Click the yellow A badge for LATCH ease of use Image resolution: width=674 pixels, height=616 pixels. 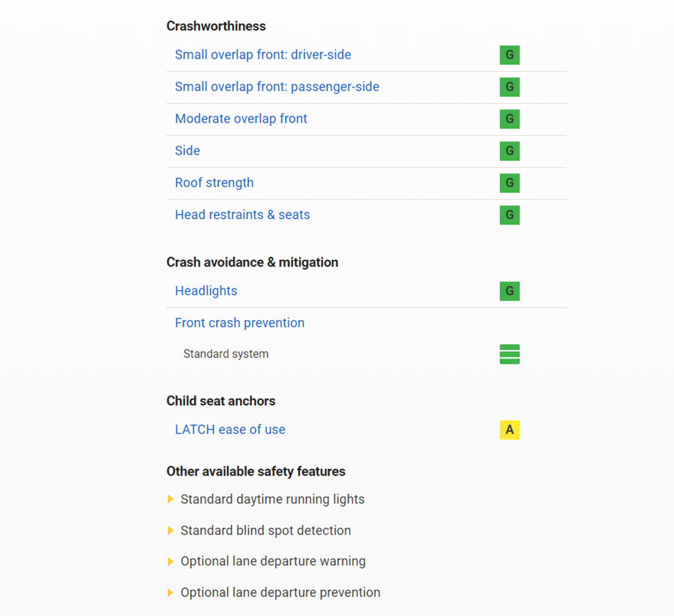pos(509,430)
